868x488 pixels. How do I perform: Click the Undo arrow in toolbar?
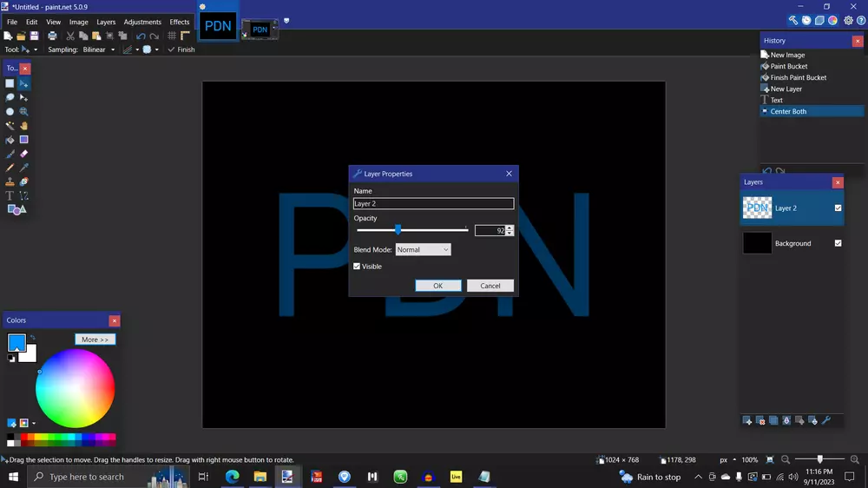tap(141, 36)
